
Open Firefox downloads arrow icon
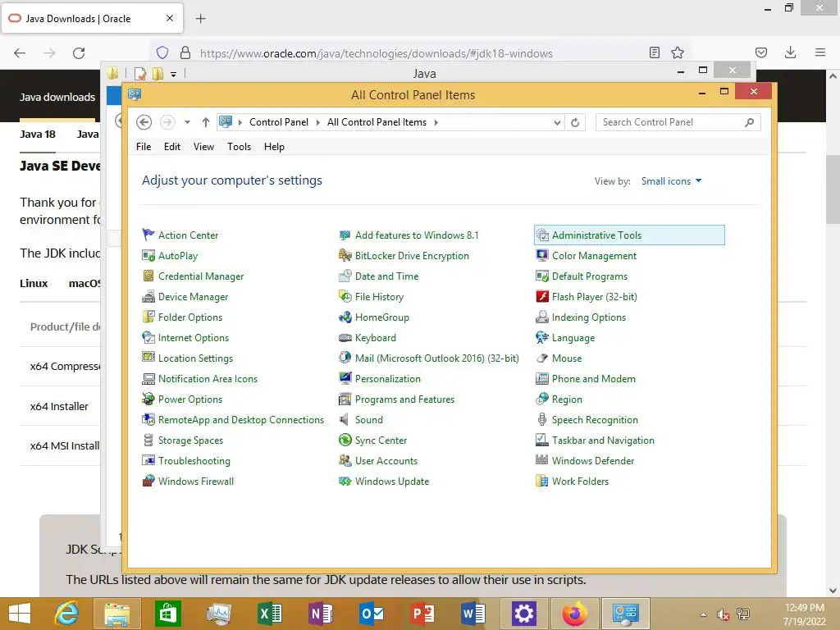coord(790,52)
